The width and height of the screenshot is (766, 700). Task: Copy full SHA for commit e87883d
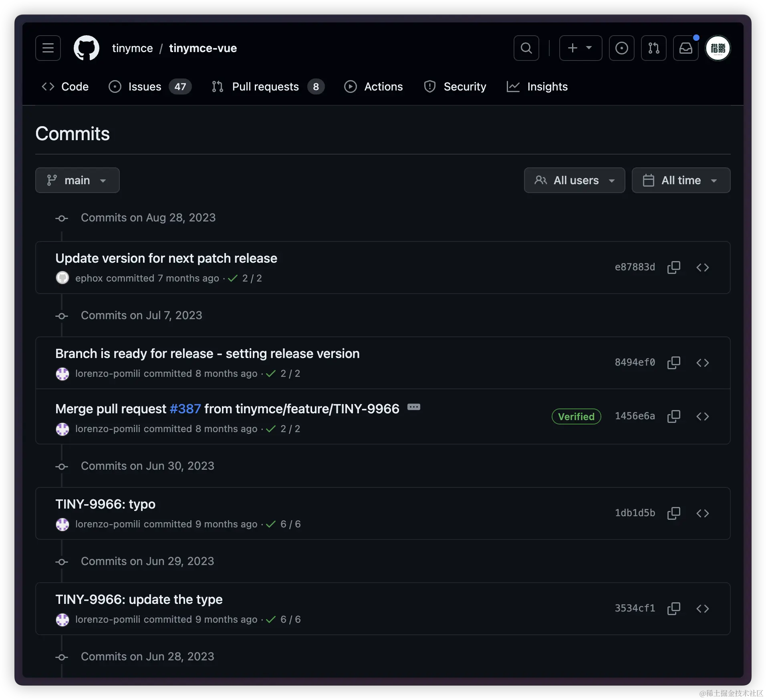click(x=674, y=267)
